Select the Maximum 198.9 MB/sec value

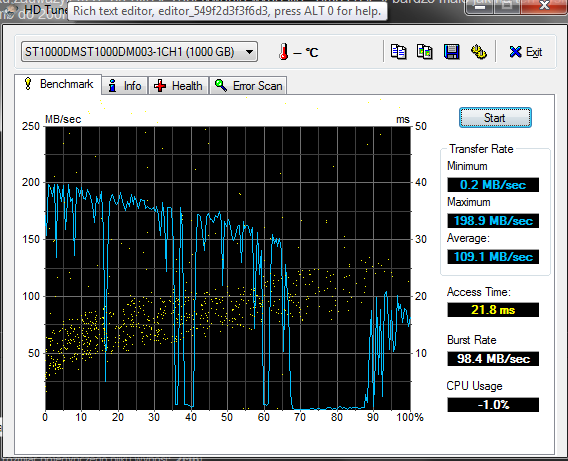[493, 221]
